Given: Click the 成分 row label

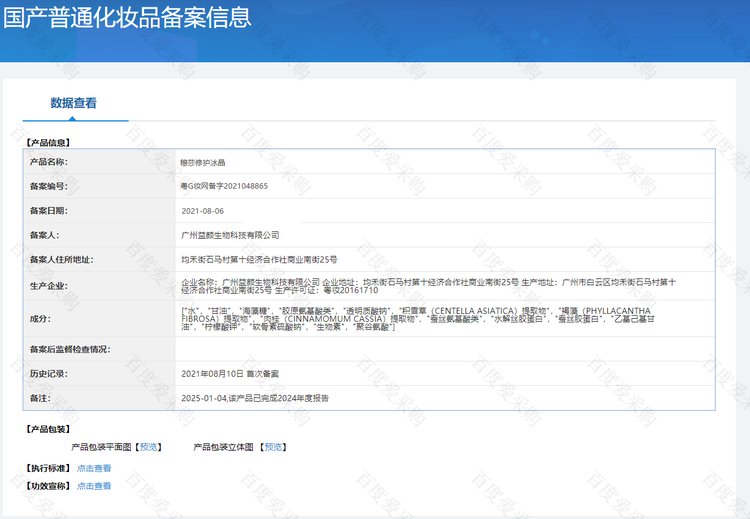Looking at the screenshot, I should pyautogui.click(x=40, y=318).
